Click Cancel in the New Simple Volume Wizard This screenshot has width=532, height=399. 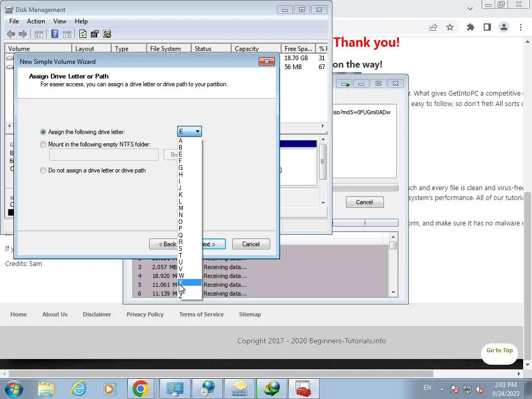tap(251, 244)
